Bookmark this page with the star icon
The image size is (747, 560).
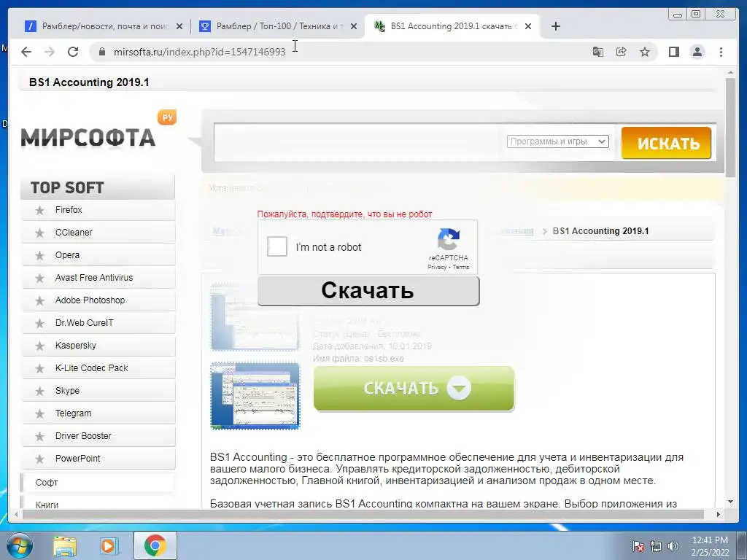click(645, 52)
